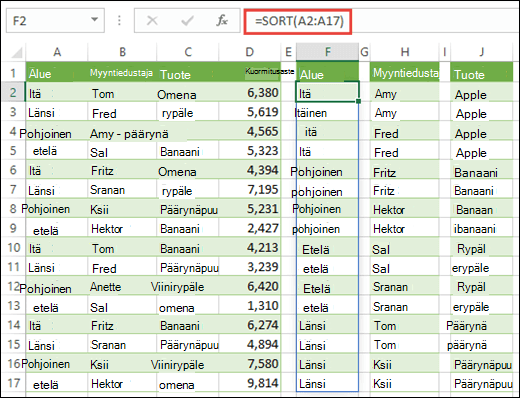Image resolution: width=520 pixels, height=398 pixels.
Task: Click cell 'Päärynäpuu' in column J row 17
Action: 482,383
